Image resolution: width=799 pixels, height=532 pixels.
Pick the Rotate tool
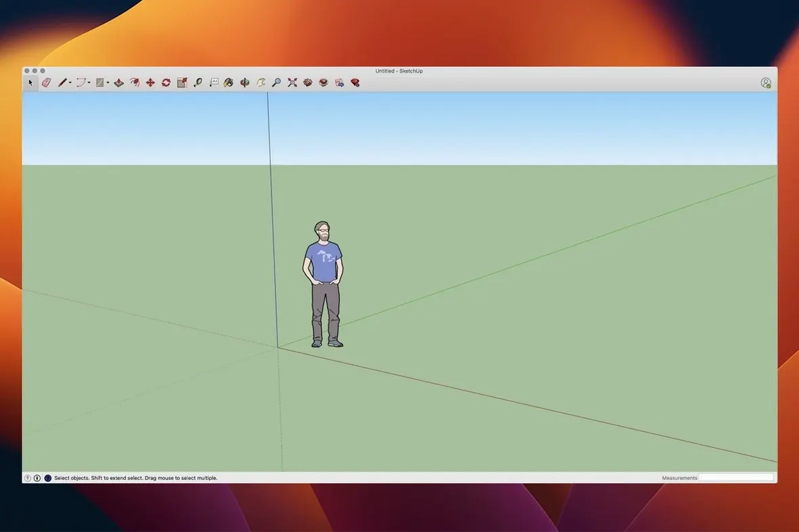click(x=166, y=83)
